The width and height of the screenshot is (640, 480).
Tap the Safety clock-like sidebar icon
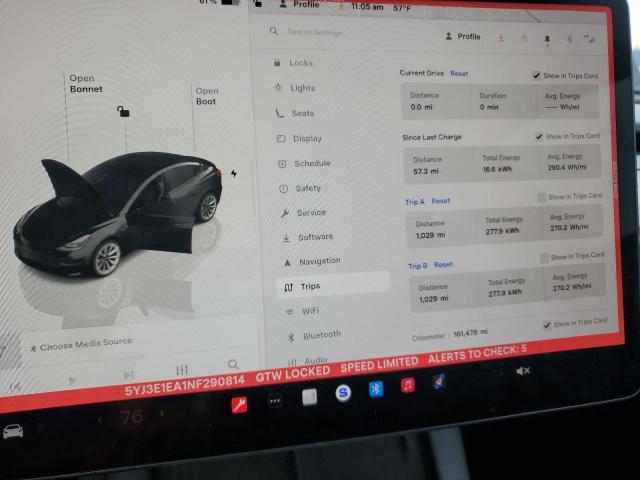click(283, 189)
